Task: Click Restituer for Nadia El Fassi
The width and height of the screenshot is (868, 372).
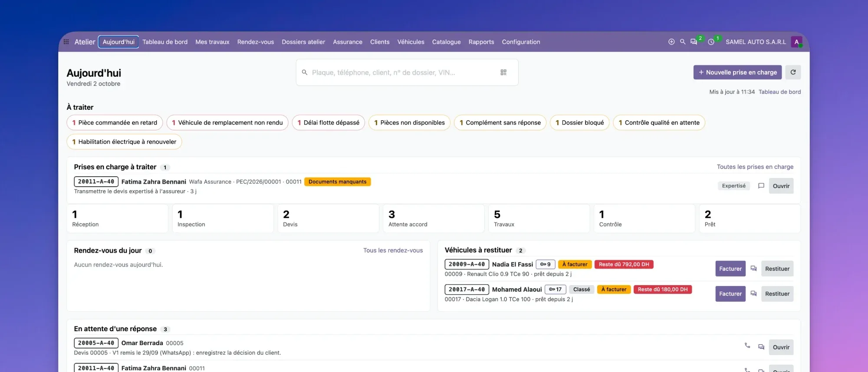Action: [x=777, y=269]
